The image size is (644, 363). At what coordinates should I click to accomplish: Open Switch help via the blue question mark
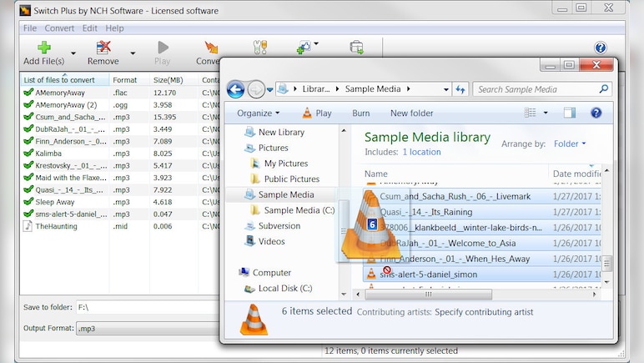(x=600, y=48)
